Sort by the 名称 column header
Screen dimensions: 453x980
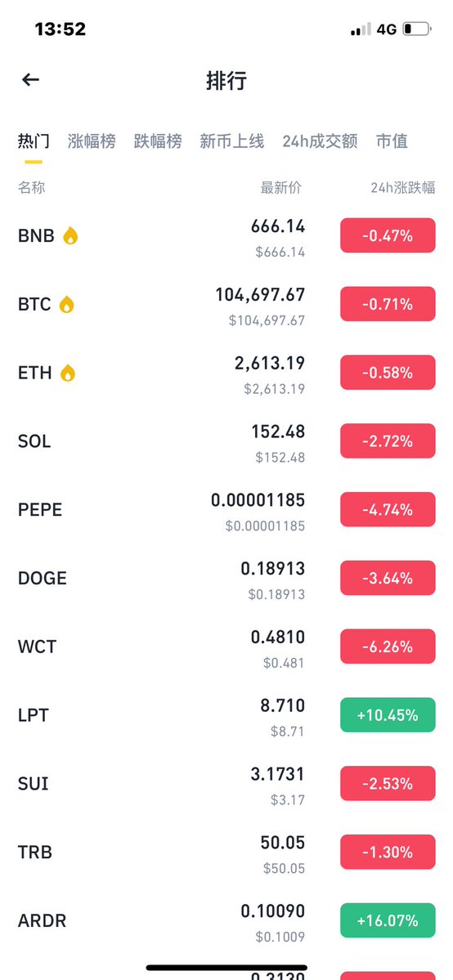click(31, 187)
